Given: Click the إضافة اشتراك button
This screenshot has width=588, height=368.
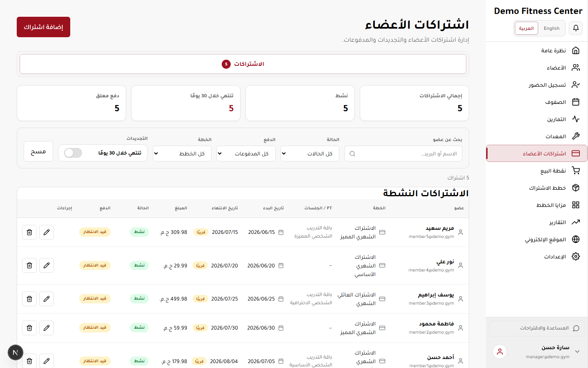Looking at the screenshot, I should (x=43, y=27).
